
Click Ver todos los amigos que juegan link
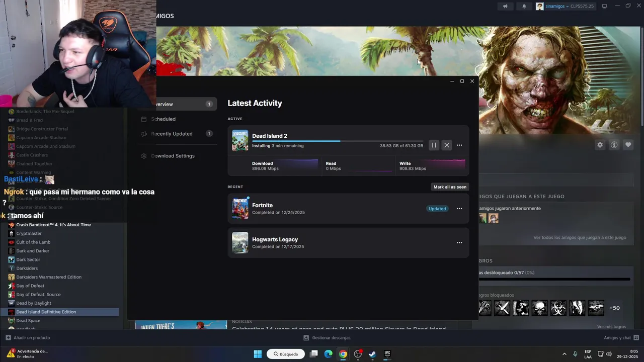[580, 237]
